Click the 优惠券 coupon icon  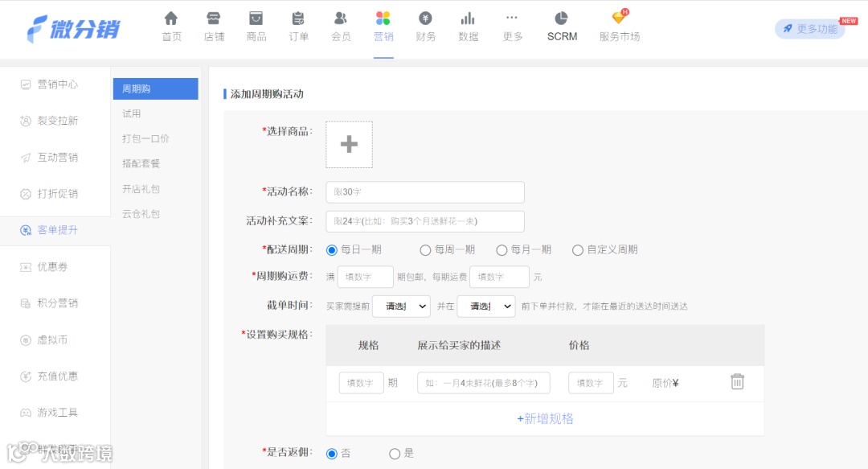tap(26, 266)
